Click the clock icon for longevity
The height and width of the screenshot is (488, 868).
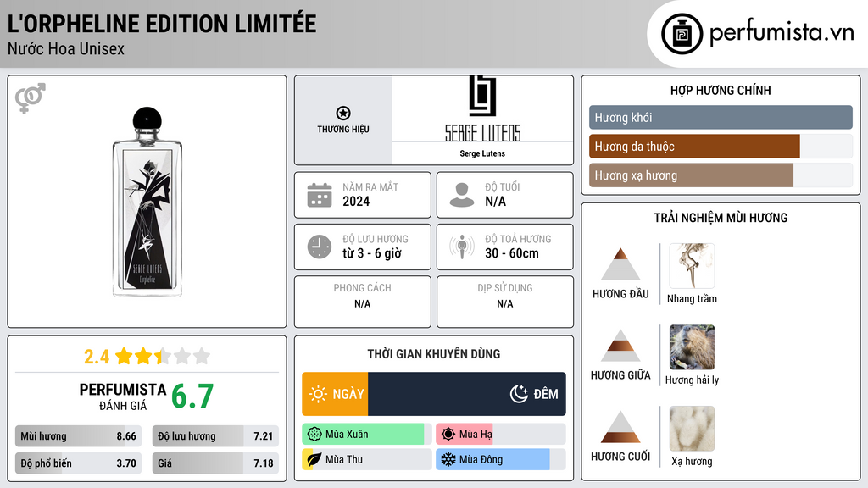pyautogui.click(x=320, y=247)
